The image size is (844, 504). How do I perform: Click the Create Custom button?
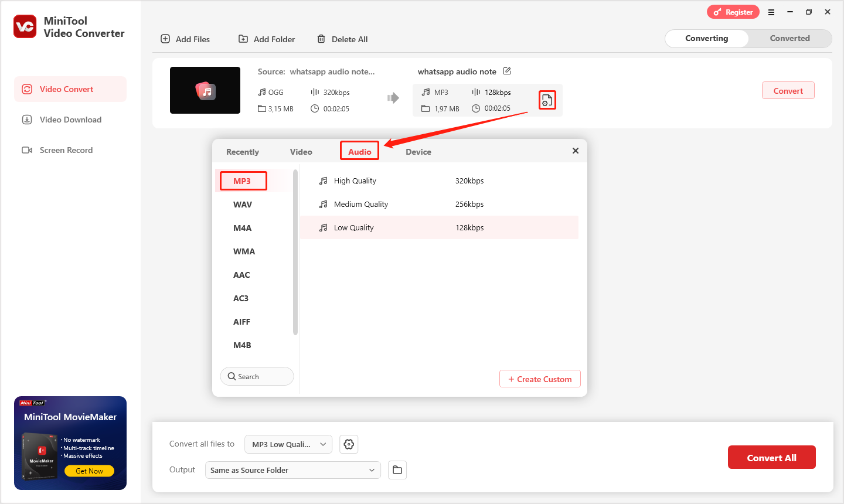(x=540, y=379)
